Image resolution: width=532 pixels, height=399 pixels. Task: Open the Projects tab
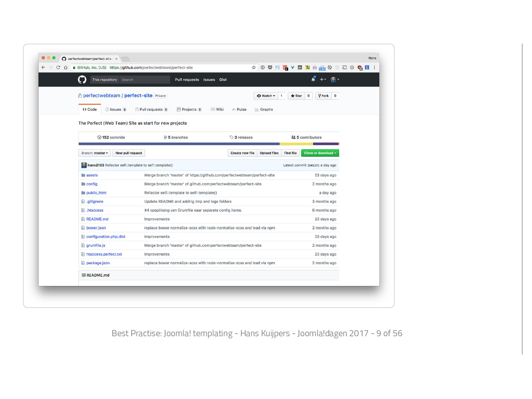coord(189,109)
